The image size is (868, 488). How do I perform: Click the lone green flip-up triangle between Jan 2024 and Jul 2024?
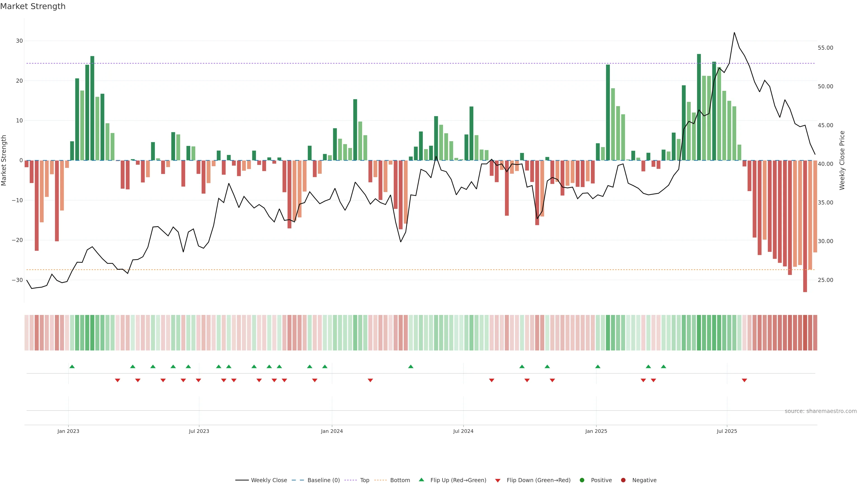tap(410, 366)
